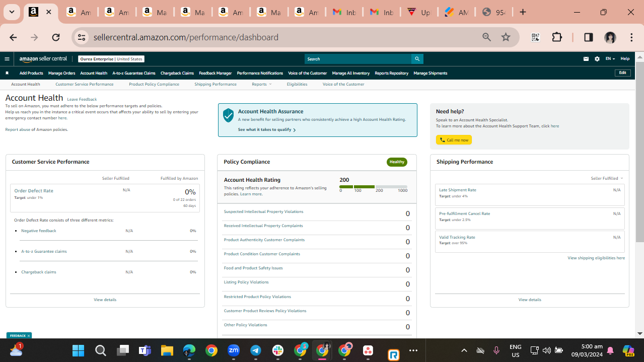Open the Seller Fulfilled shipping dropdown
644x362 pixels.
607,178
